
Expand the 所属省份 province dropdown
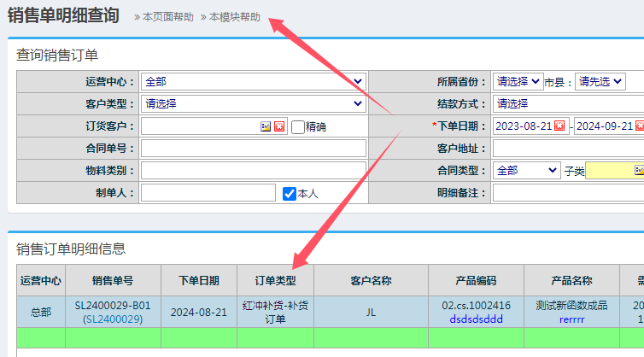click(518, 82)
